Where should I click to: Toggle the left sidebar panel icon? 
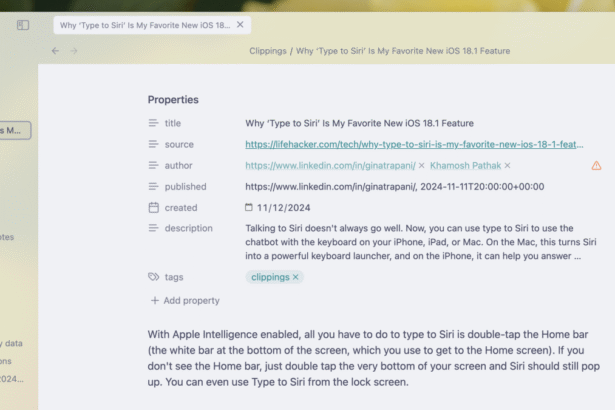23,25
